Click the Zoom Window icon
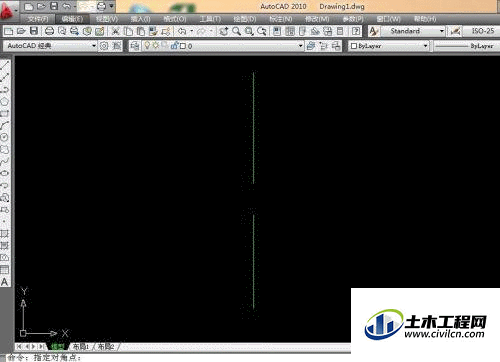This screenshot has width=500, height=362. click(249, 31)
